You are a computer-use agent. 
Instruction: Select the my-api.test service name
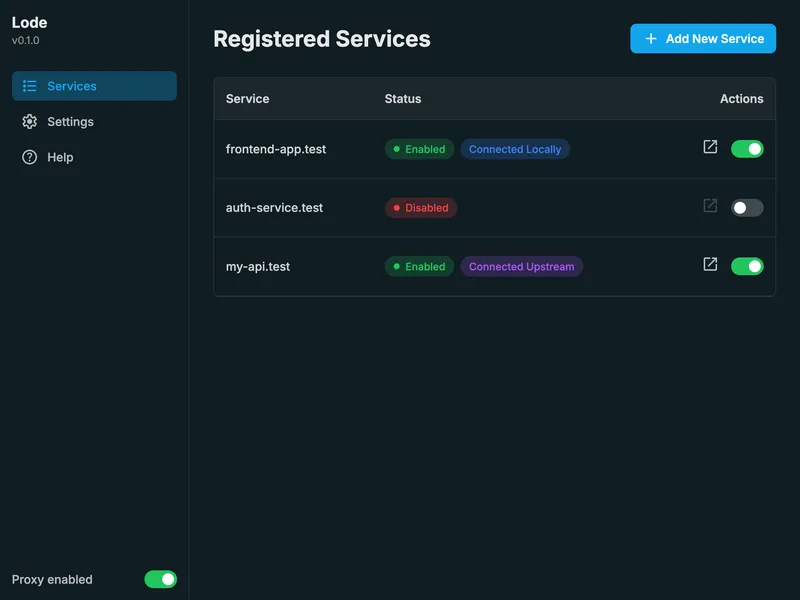pyautogui.click(x=258, y=267)
